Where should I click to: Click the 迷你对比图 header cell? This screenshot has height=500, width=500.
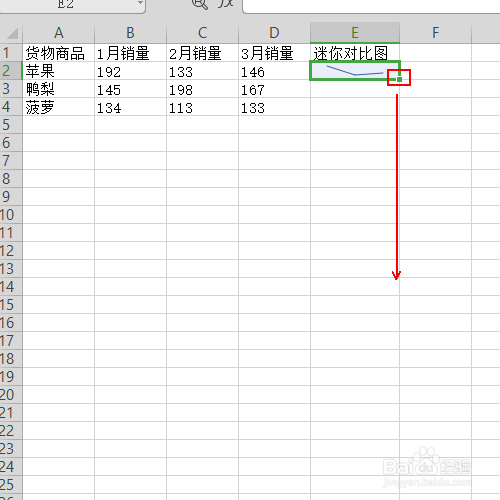[355, 53]
